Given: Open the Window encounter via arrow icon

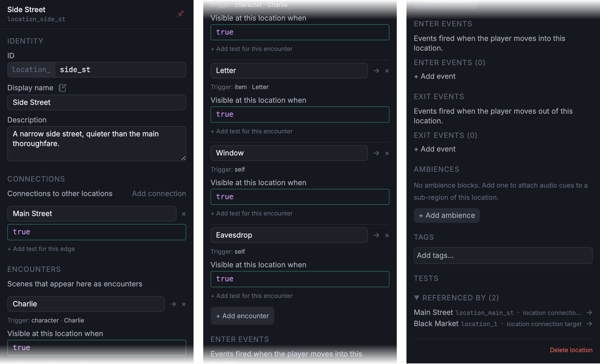Looking at the screenshot, I should [376, 153].
